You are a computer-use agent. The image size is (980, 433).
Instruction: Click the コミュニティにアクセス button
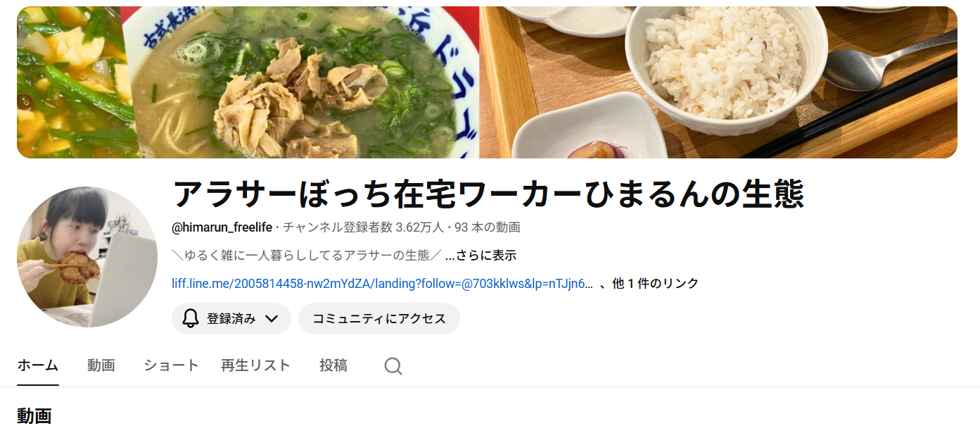(379, 319)
